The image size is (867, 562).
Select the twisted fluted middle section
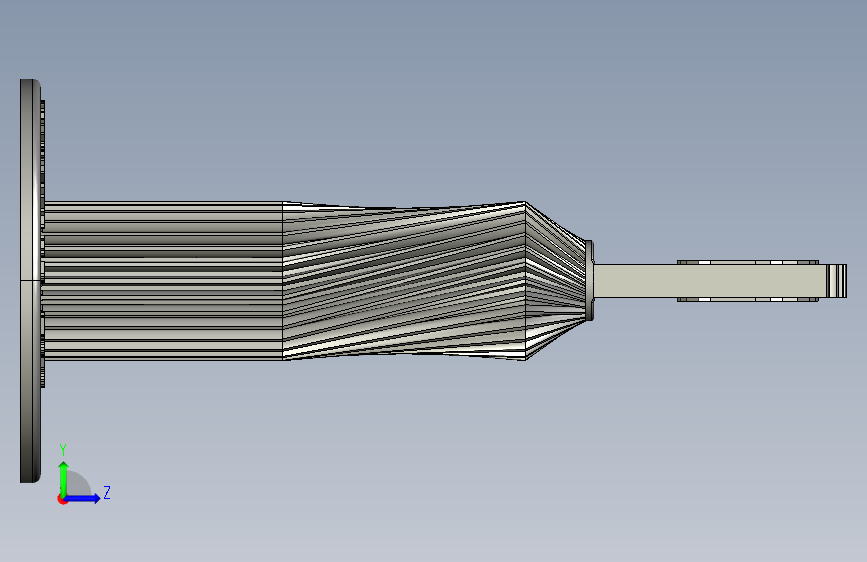point(404,280)
